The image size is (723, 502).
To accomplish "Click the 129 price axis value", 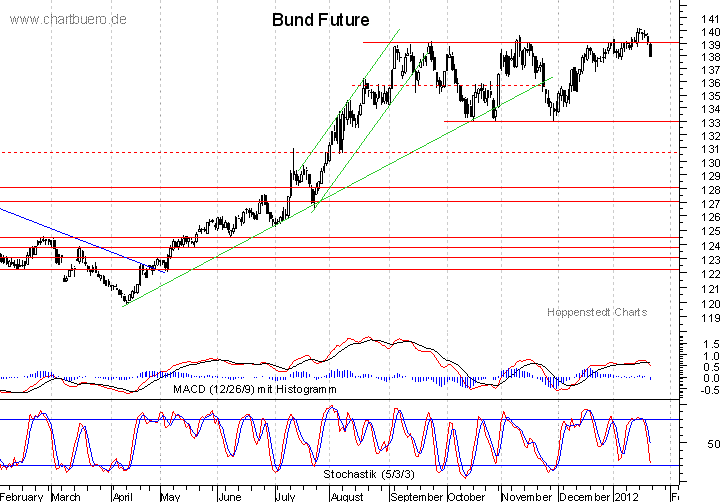I will point(710,176).
